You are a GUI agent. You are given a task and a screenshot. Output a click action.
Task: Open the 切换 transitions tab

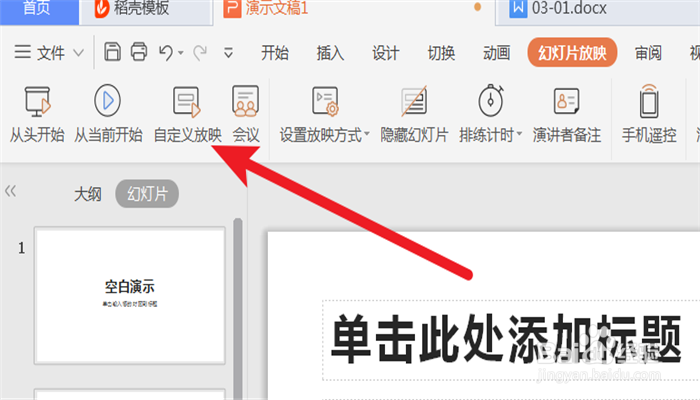pyautogui.click(x=441, y=53)
